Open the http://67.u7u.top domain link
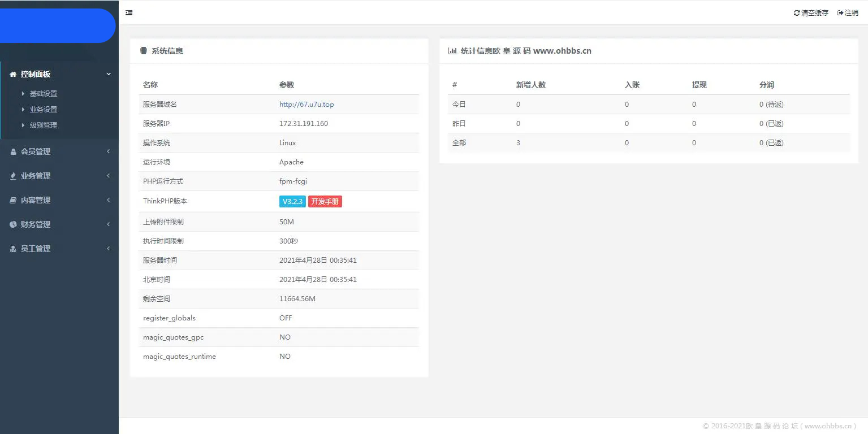The image size is (868, 434). tap(306, 104)
